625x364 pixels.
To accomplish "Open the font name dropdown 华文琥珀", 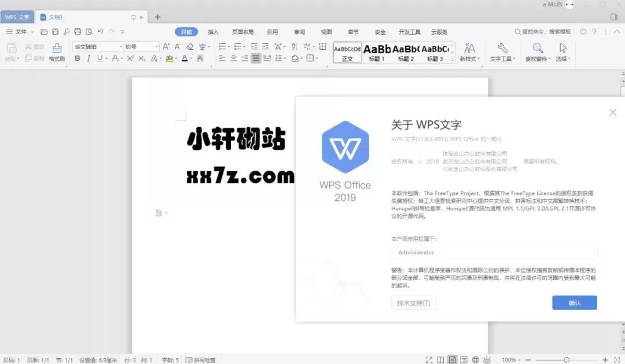I will [121, 47].
